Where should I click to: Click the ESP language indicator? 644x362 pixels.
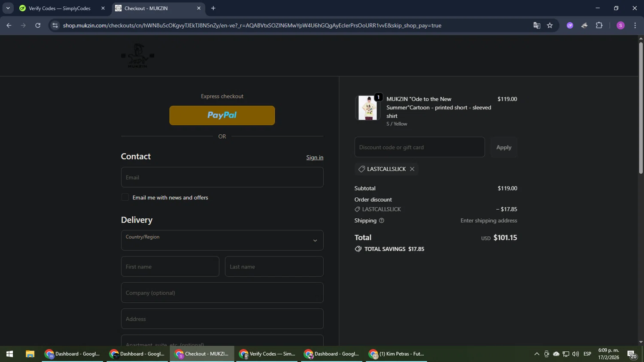587,354
